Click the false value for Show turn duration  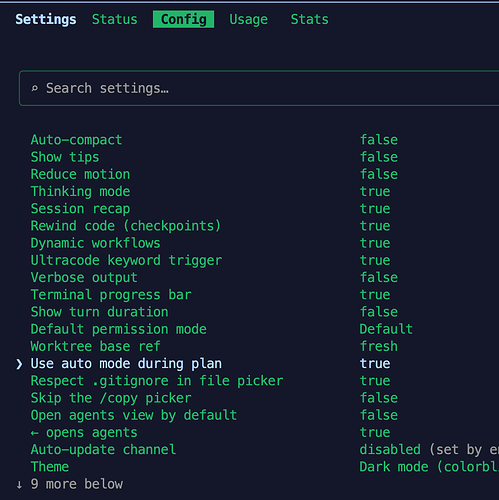point(379,312)
